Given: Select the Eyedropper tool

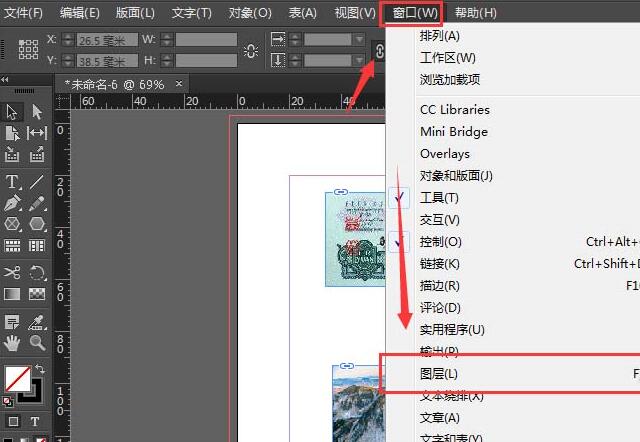Looking at the screenshot, I should (x=37, y=322).
